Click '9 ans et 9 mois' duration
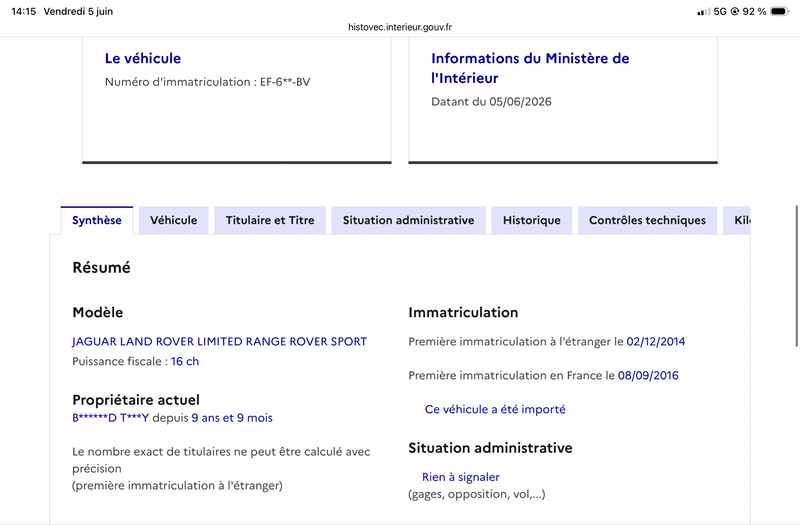Screen dimensions: 800x525 pos(232,418)
